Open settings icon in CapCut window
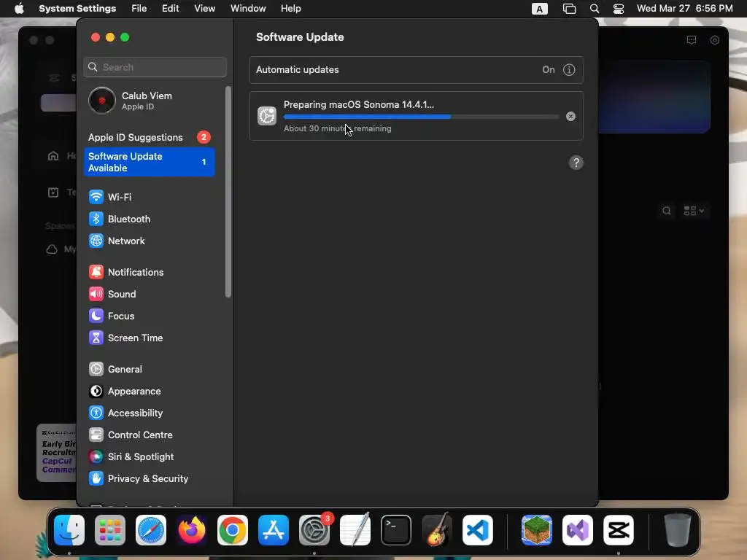 (x=715, y=41)
